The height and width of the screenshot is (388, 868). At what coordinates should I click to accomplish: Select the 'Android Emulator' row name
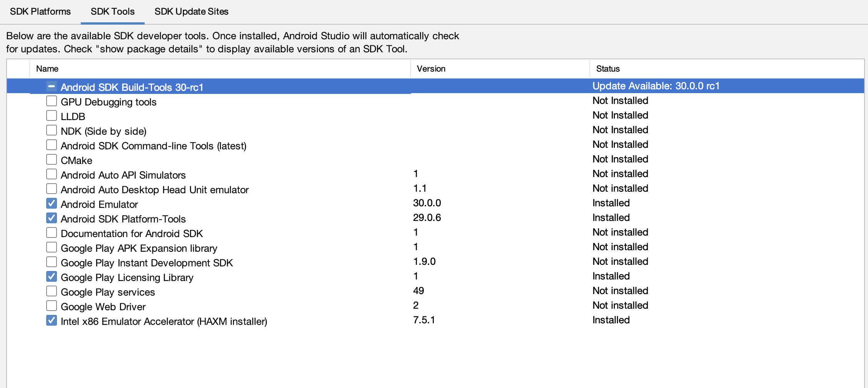click(x=99, y=204)
